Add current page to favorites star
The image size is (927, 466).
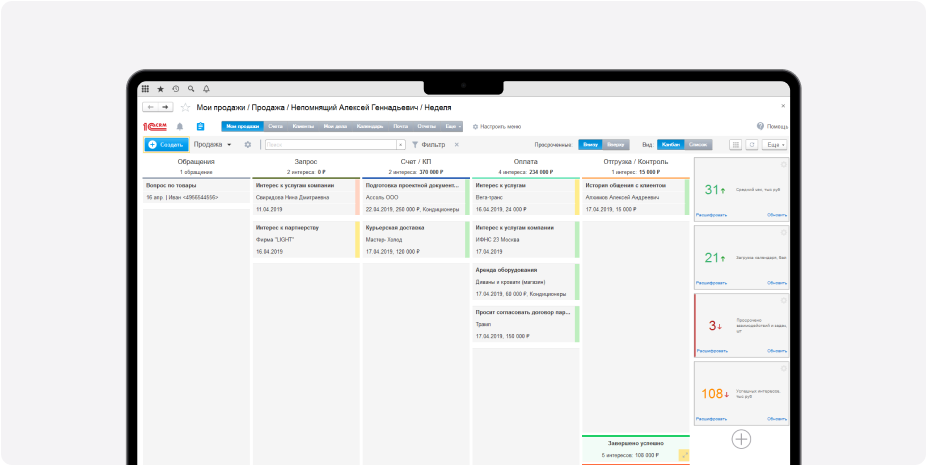(x=185, y=107)
